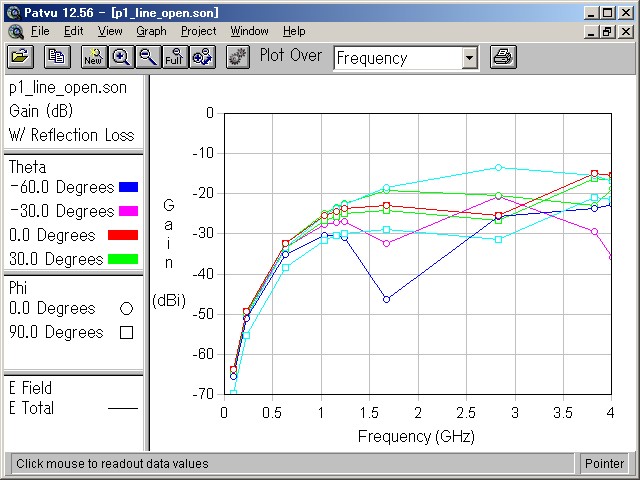The image size is (640, 480).
Task: Show full view with the Full icon
Action: [x=175, y=56]
